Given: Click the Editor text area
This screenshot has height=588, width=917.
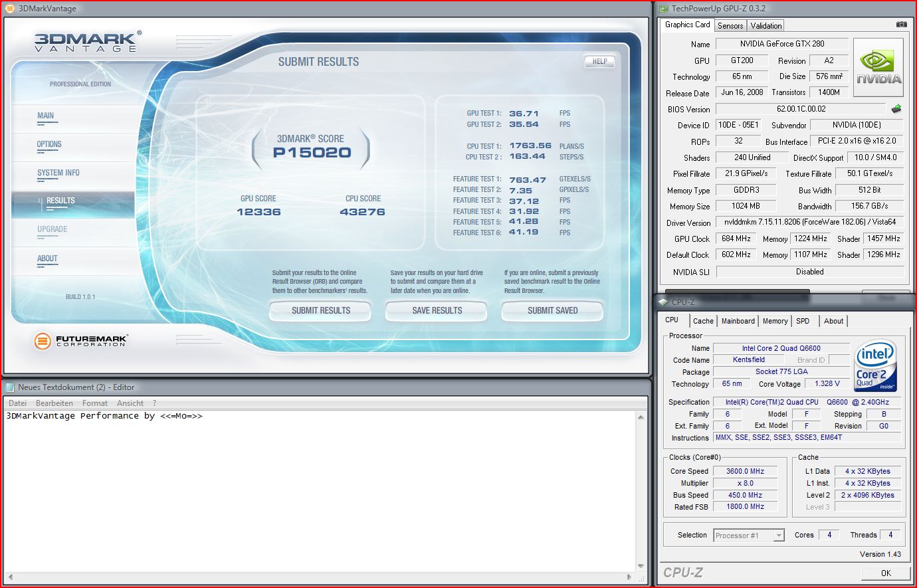Looking at the screenshot, I should click(x=319, y=490).
